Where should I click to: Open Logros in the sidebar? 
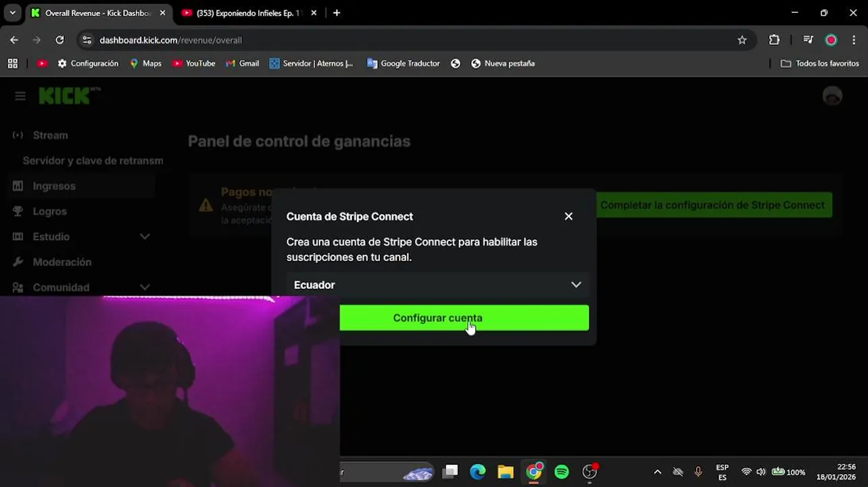49,211
